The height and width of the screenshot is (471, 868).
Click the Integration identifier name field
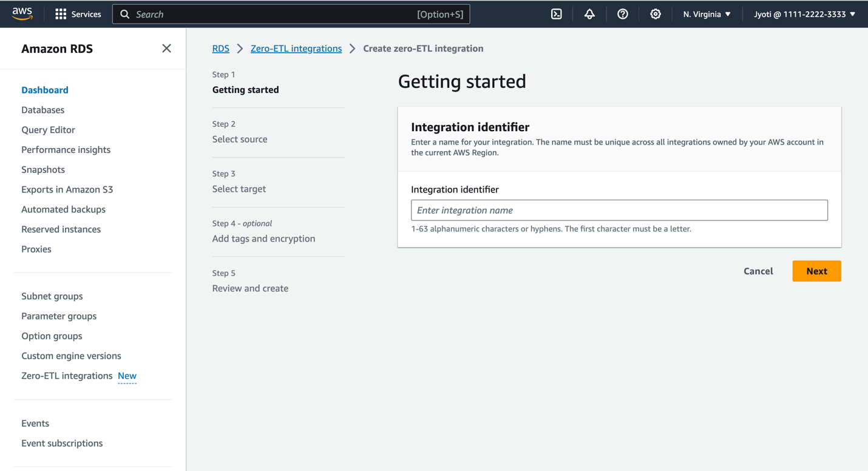(619, 210)
